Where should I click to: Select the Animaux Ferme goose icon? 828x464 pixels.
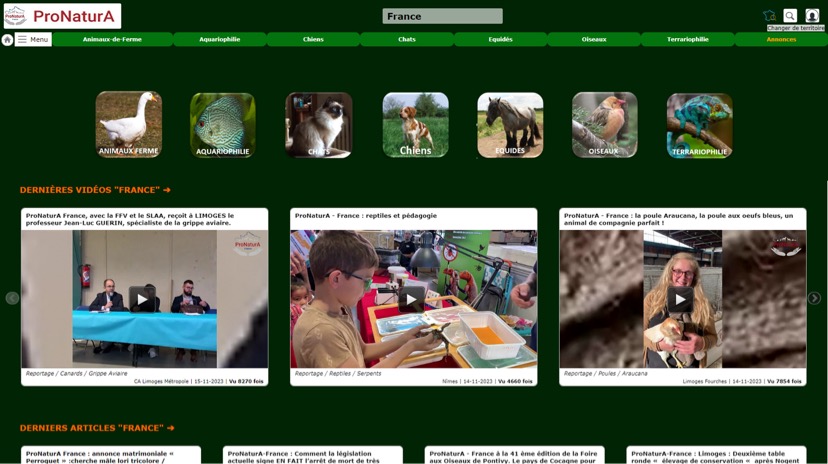coord(129,125)
